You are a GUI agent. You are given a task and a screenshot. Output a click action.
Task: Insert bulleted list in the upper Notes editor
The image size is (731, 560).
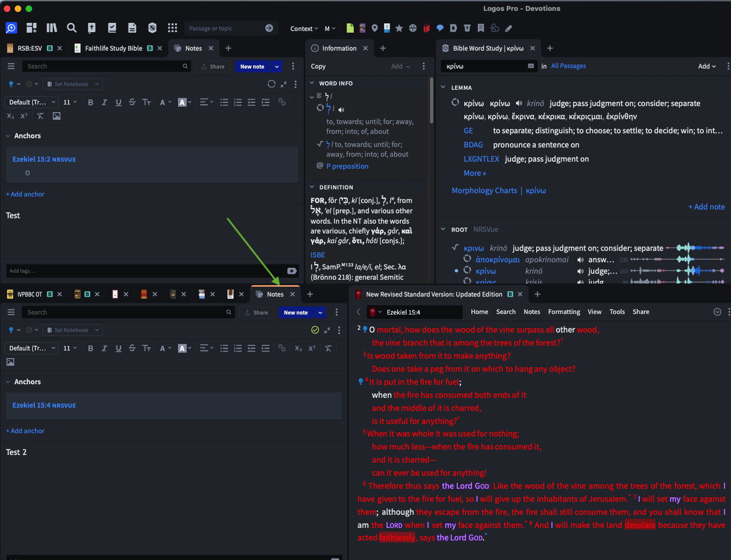click(x=224, y=102)
